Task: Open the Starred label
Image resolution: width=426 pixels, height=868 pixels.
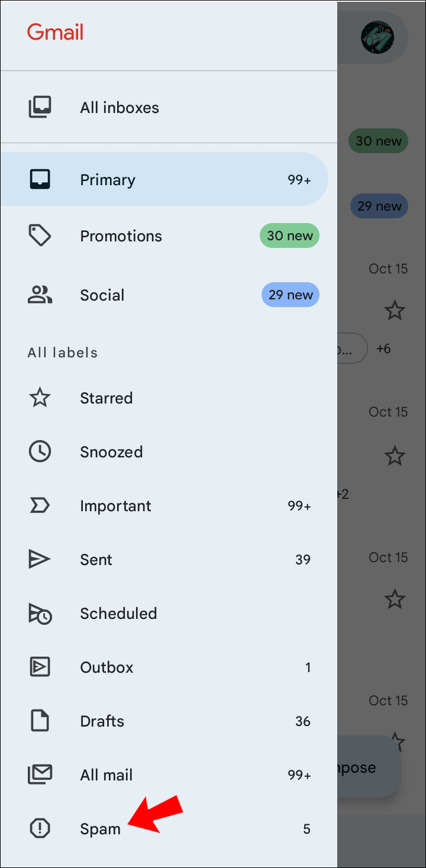Action: coord(106,398)
